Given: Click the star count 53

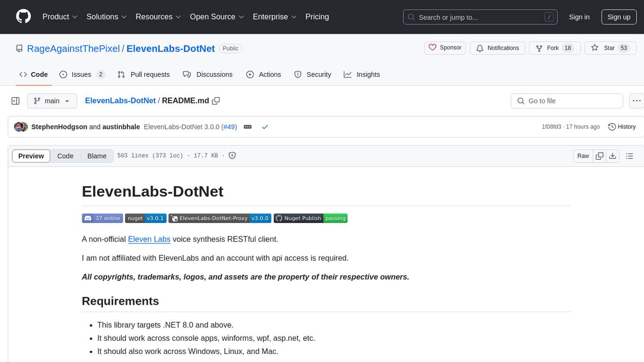Looking at the screenshot, I should click(624, 48).
